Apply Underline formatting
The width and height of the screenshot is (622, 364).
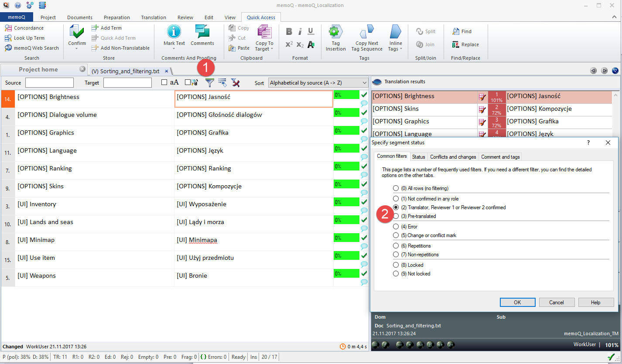tap(311, 31)
